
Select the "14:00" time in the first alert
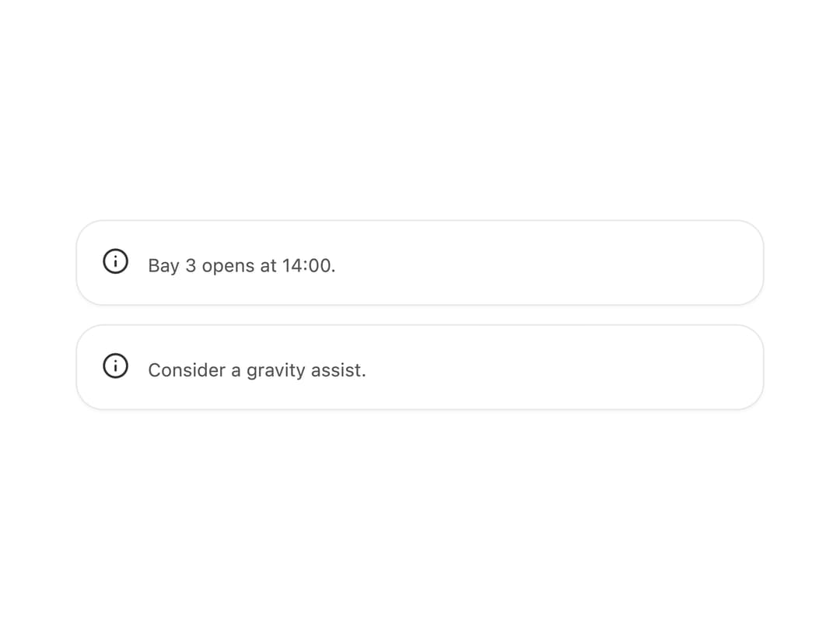click(x=306, y=265)
